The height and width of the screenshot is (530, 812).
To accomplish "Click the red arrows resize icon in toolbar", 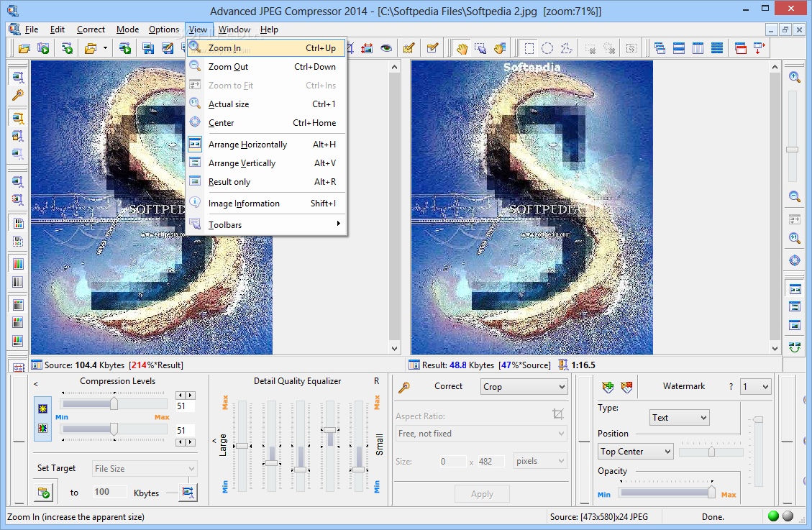I will [367, 49].
